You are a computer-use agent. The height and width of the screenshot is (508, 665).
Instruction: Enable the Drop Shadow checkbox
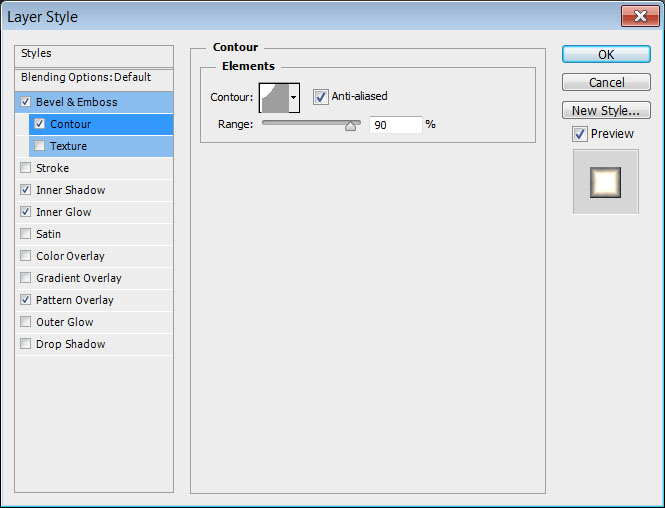25,343
